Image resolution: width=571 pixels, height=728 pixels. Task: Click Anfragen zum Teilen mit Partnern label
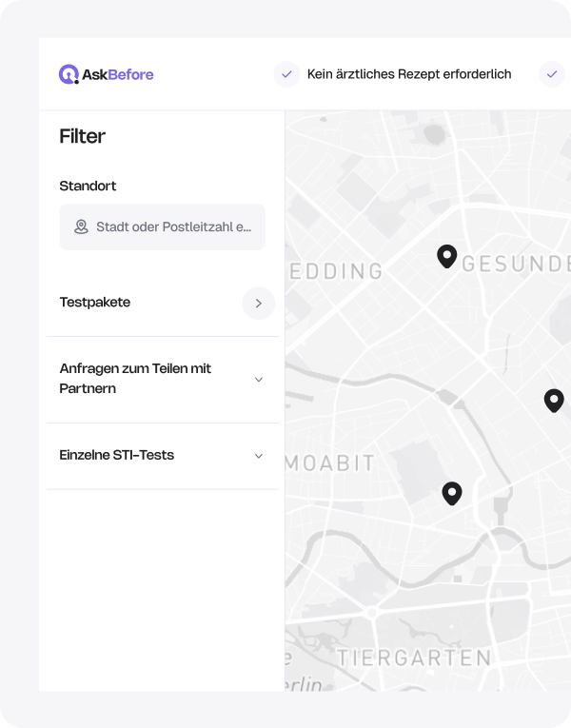pyautogui.click(x=135, y=379)
